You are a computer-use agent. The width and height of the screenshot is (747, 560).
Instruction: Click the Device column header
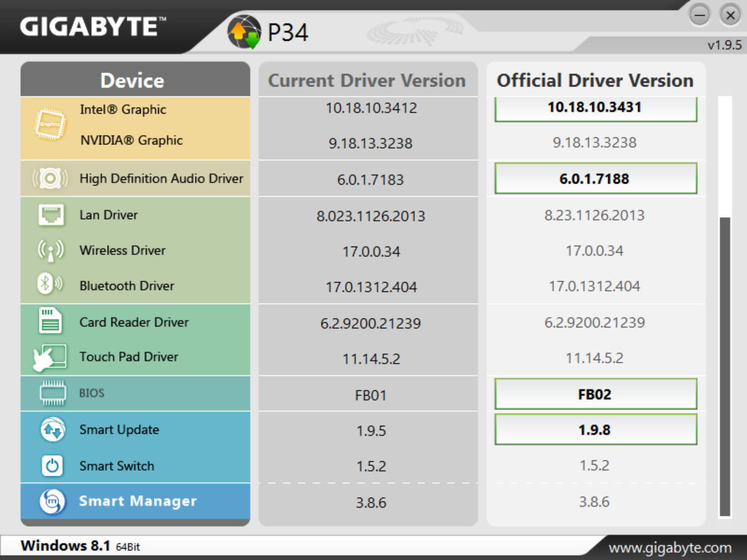tap(135, 80)
